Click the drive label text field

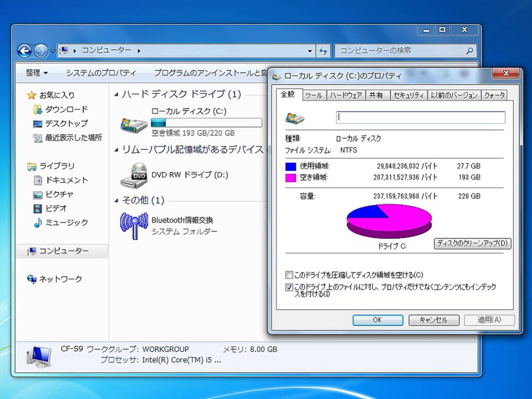(420, 117)
